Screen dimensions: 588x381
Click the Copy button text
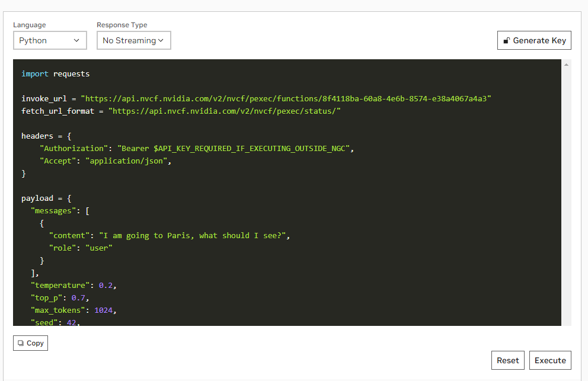tap(35, 343)
